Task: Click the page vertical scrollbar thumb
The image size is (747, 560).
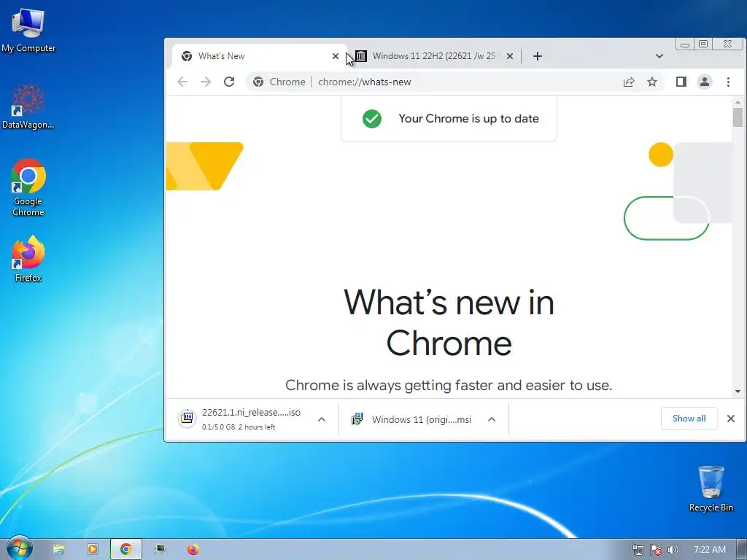Action: [738, 117]
